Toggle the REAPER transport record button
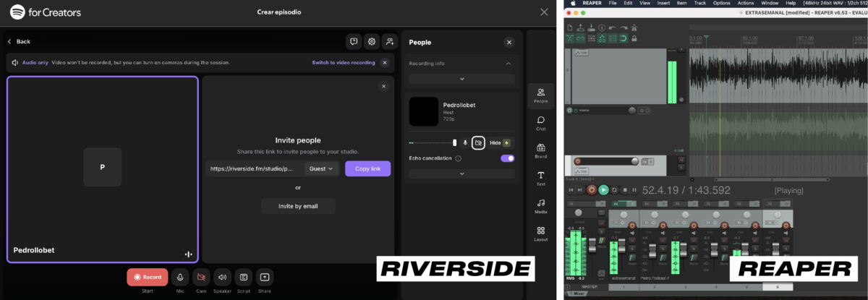This screenshot has width=868, height=300. tap(592, 189)
